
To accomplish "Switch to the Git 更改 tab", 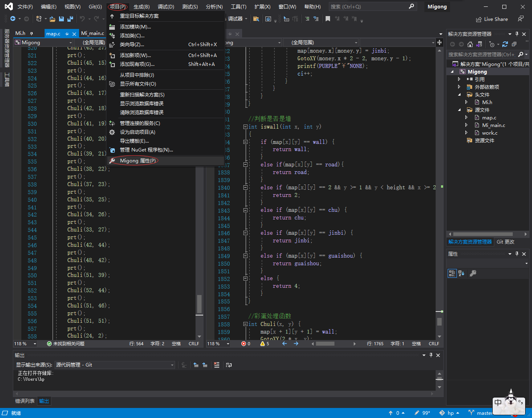I will coord(505,242).
